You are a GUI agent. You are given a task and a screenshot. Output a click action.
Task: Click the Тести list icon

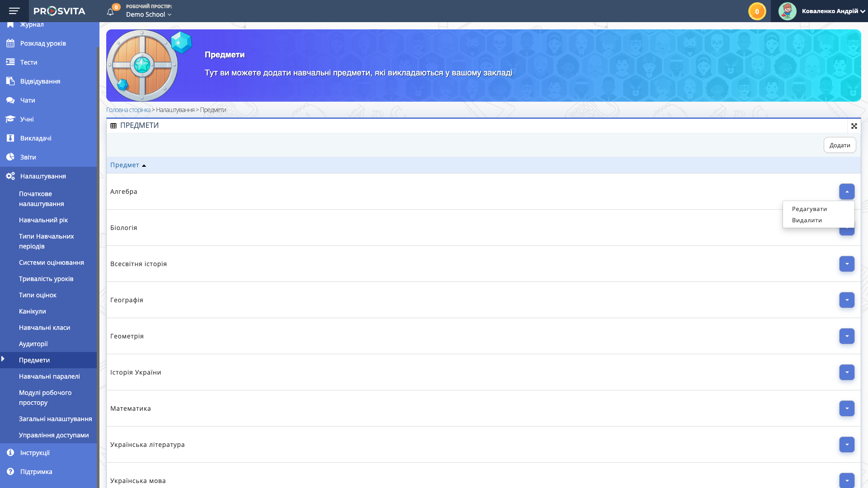click(10, 62)
